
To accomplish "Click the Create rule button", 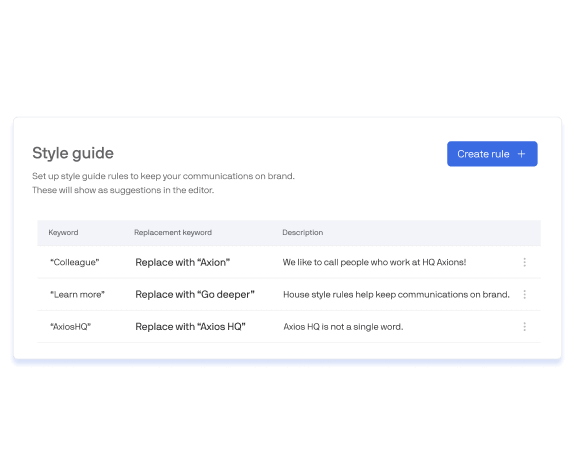I will pyautogui.click(x=492, y=154).
